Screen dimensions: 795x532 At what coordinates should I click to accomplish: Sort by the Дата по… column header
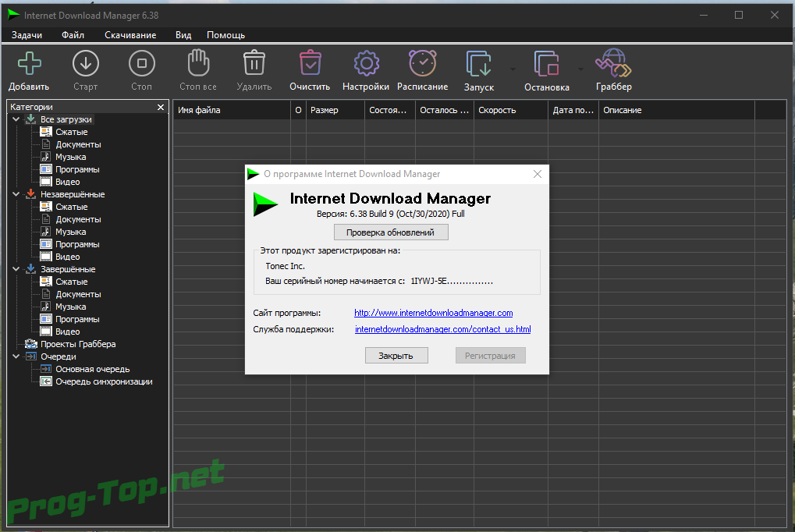click(x=573, y=110)
